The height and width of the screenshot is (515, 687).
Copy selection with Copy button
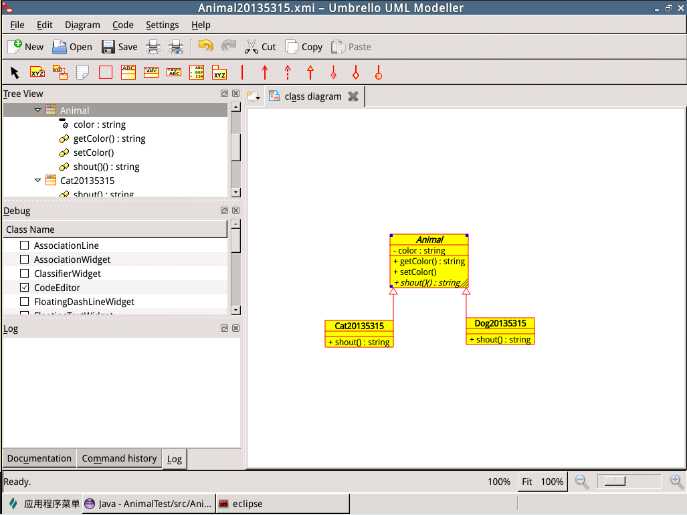click(304, 46)
